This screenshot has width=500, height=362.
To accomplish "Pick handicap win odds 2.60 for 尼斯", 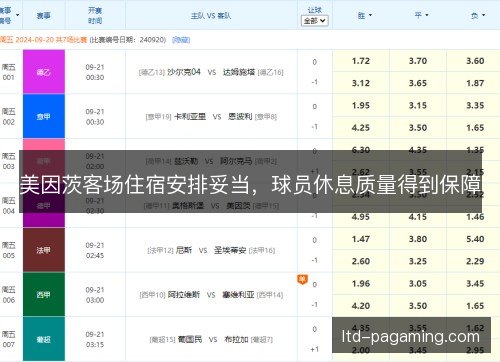I will (x=361, y=261).
